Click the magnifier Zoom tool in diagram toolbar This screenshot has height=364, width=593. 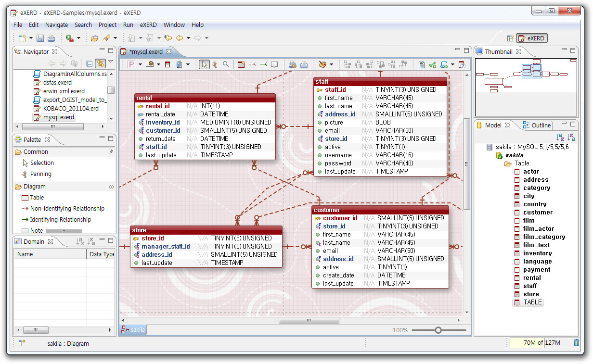(x=226, y=64)
